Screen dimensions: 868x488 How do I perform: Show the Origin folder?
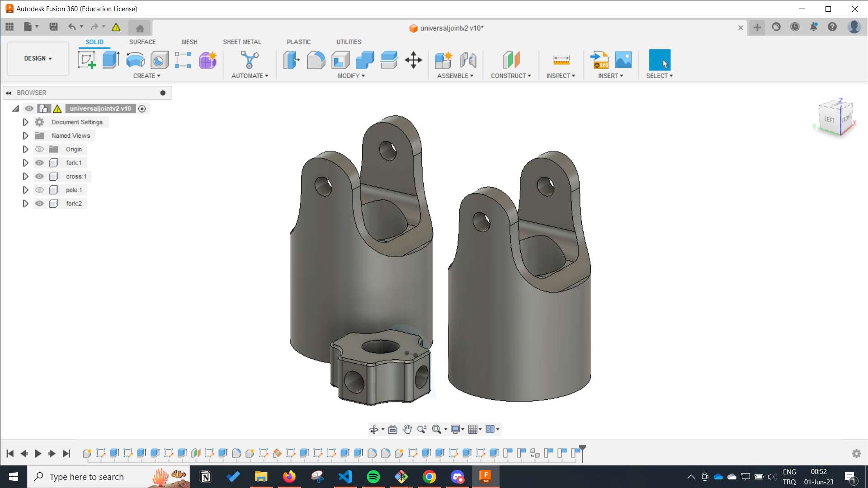click(x=39, y=149)
